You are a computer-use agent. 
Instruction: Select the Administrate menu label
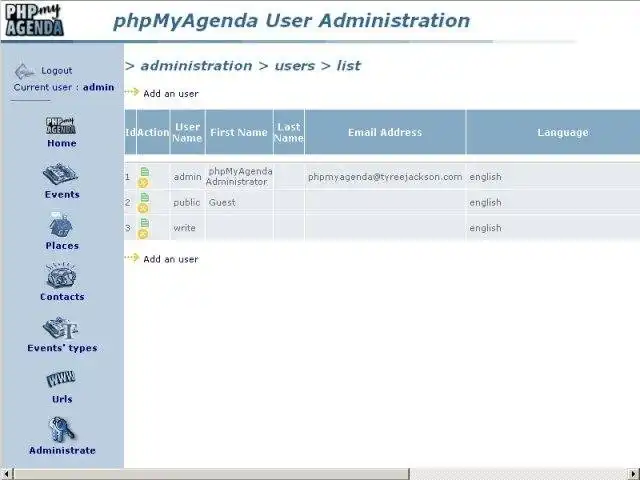point(62,451)
